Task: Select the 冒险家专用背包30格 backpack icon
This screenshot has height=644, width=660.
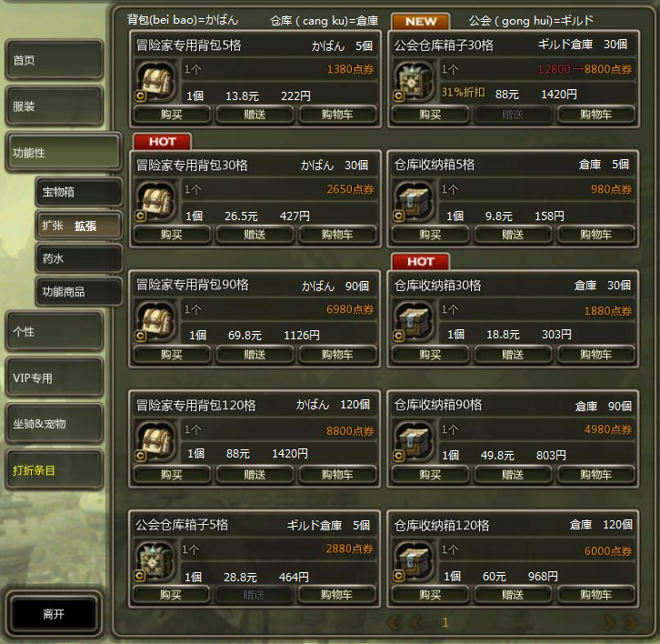Action: 155,202
